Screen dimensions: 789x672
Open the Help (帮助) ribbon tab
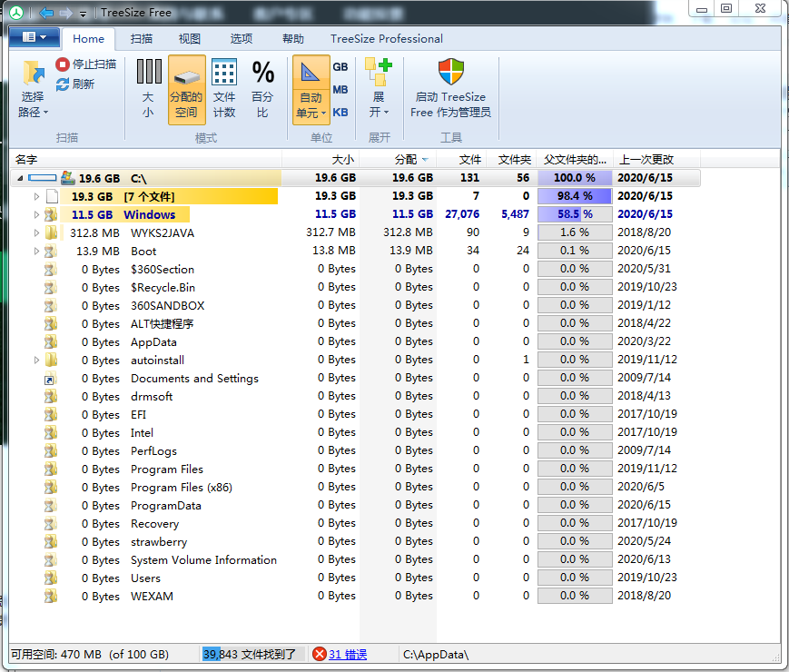293,39
